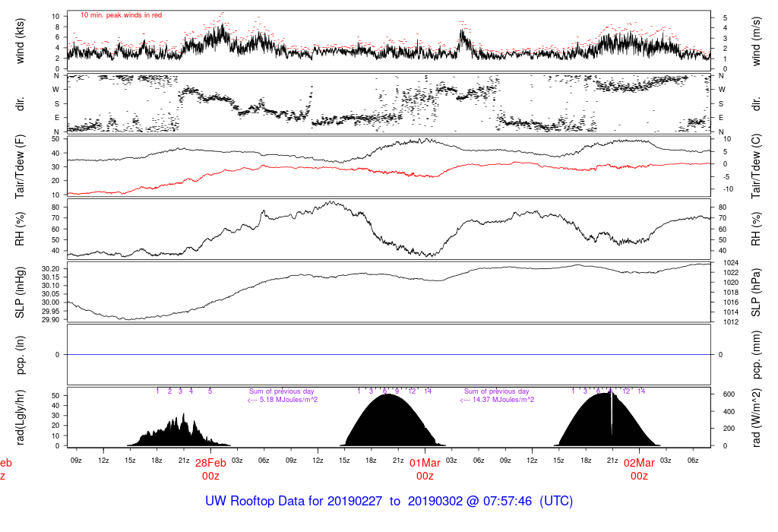Click the 'pcp. (in)' axis label
Image resolution: width=778 pixels, height=532 pixels.
coord(20,354)
